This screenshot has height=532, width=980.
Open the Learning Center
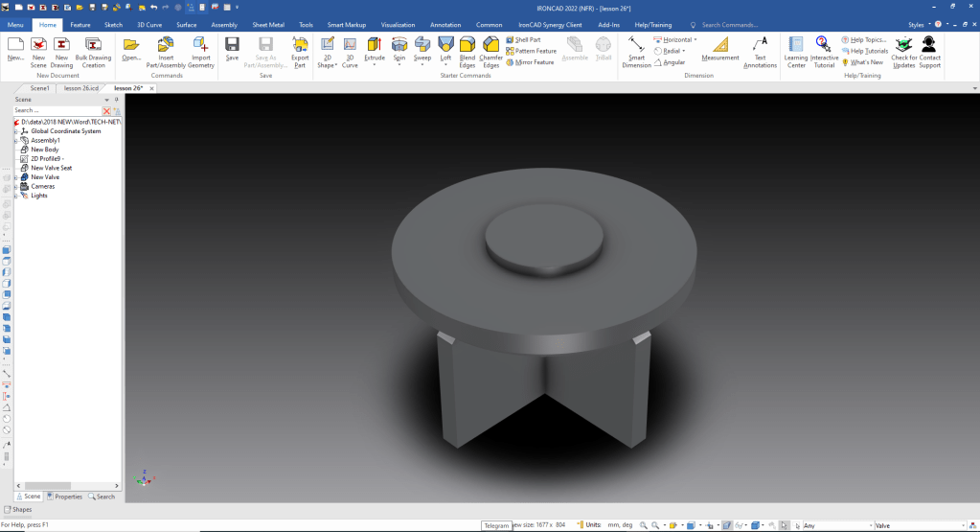click(x=796, y=44)
